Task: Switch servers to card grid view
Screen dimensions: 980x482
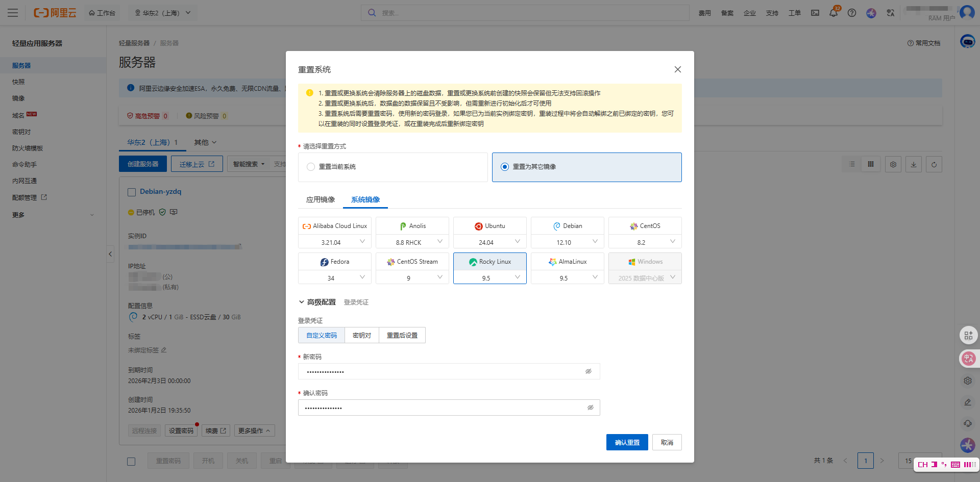Action: [x=871, y=164]
